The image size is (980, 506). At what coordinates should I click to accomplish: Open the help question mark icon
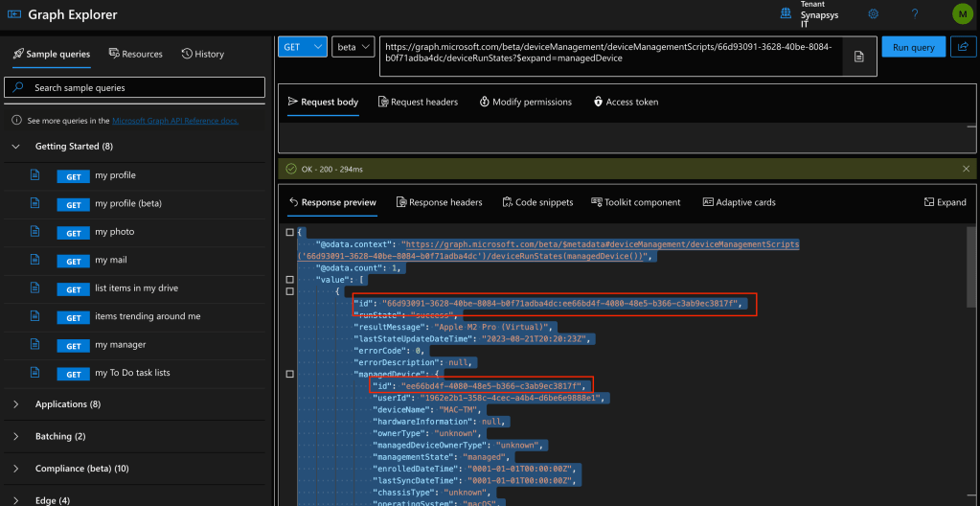tap(915, 13)
